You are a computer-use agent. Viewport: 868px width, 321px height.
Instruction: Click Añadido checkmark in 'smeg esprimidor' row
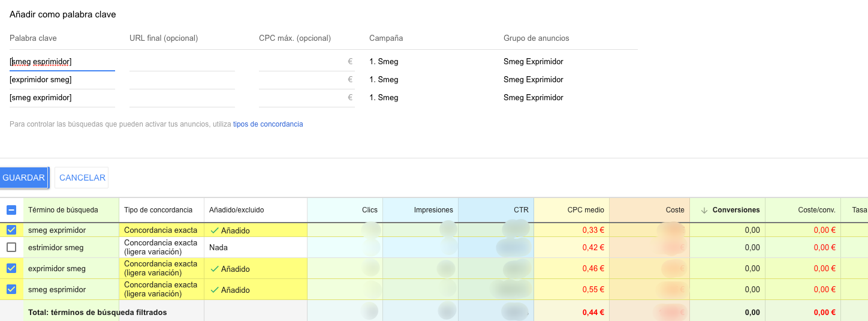coord(214,290)
